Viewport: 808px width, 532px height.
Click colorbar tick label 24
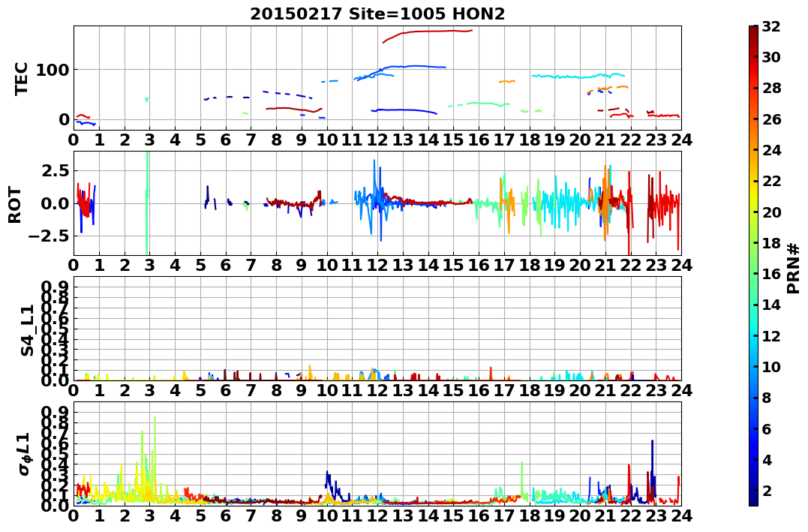point(771,150)
